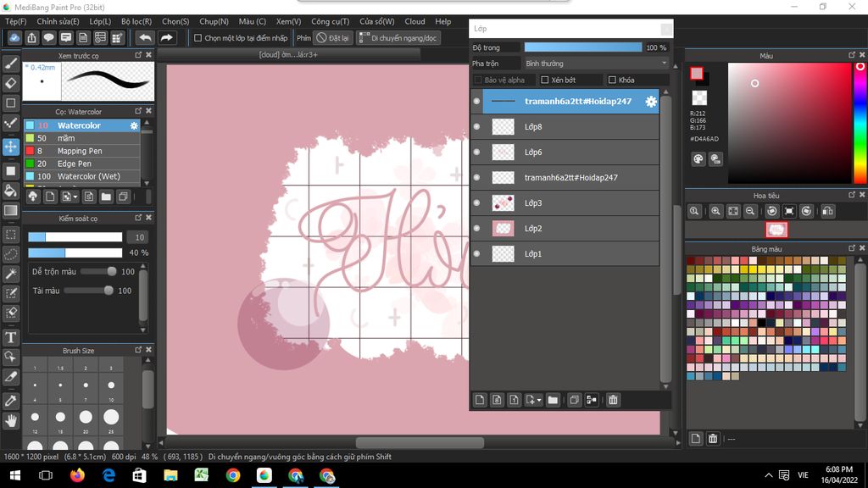This screenshot has height=488, width=868.
Task: Adjust the Độ trong opacity slider
Action: (583, 47)
